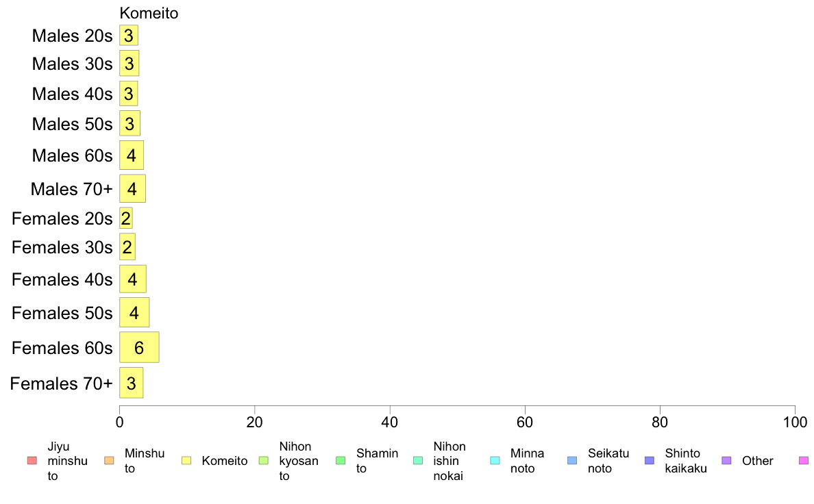
Task: Click the Shamin to green legend swatch
Action: 341,460
